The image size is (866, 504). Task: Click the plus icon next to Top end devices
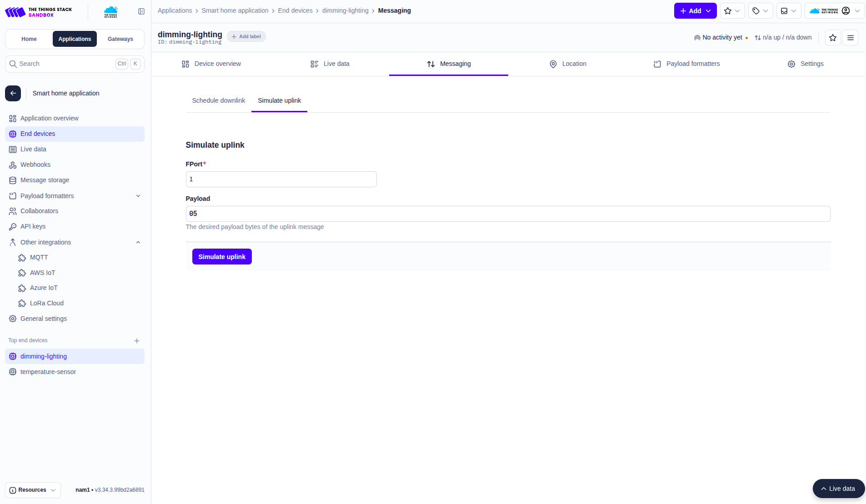point(137,341)
